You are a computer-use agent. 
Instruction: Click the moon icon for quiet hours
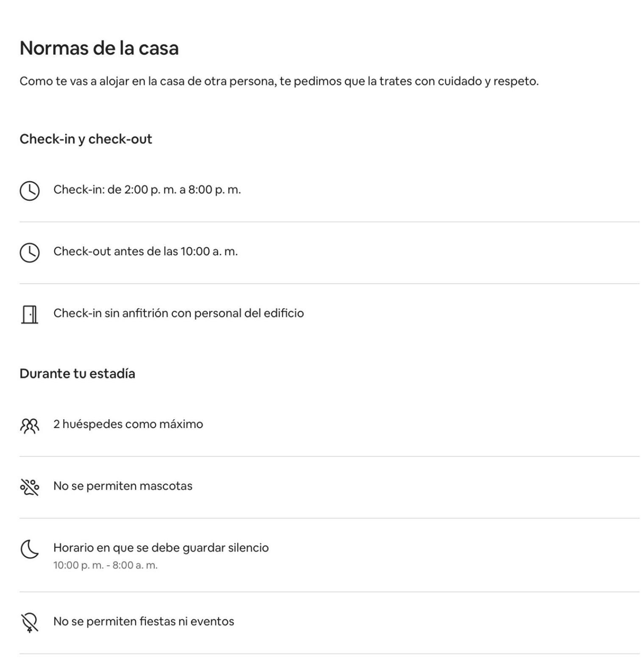pyautogui.click(x=30, y=549)
